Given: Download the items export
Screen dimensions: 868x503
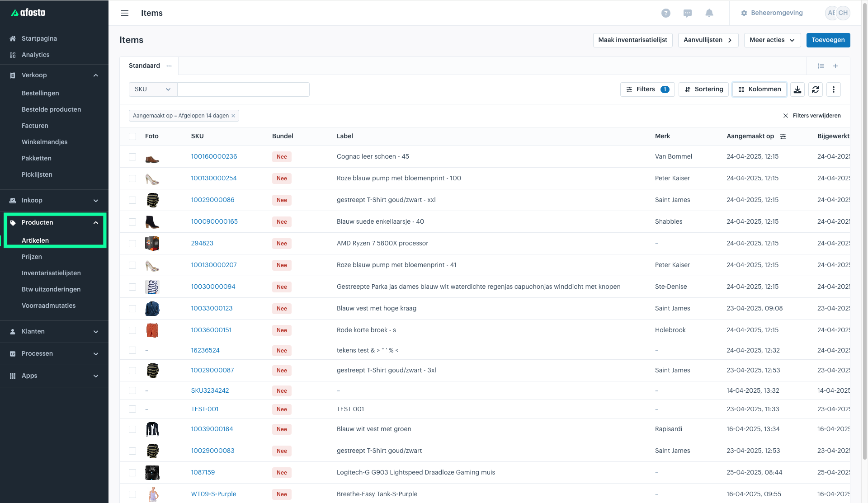Looking at the screenshot, I should point(797,89).
